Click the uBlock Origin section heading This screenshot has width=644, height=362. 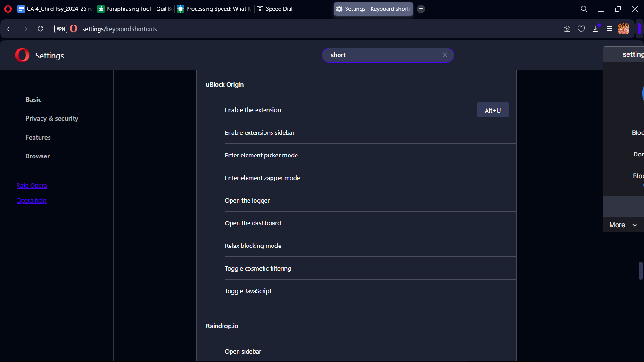coord(225,85)
